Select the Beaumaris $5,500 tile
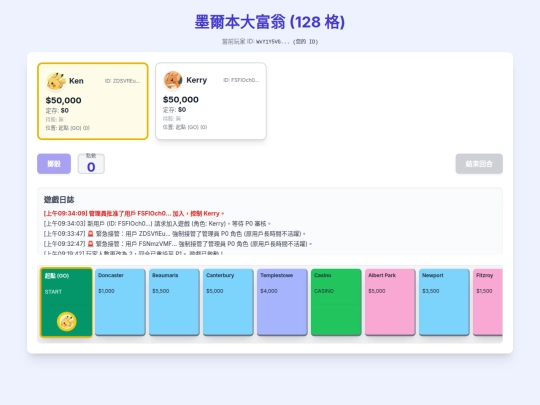The image size is (540, 405). tap(174, 302)
